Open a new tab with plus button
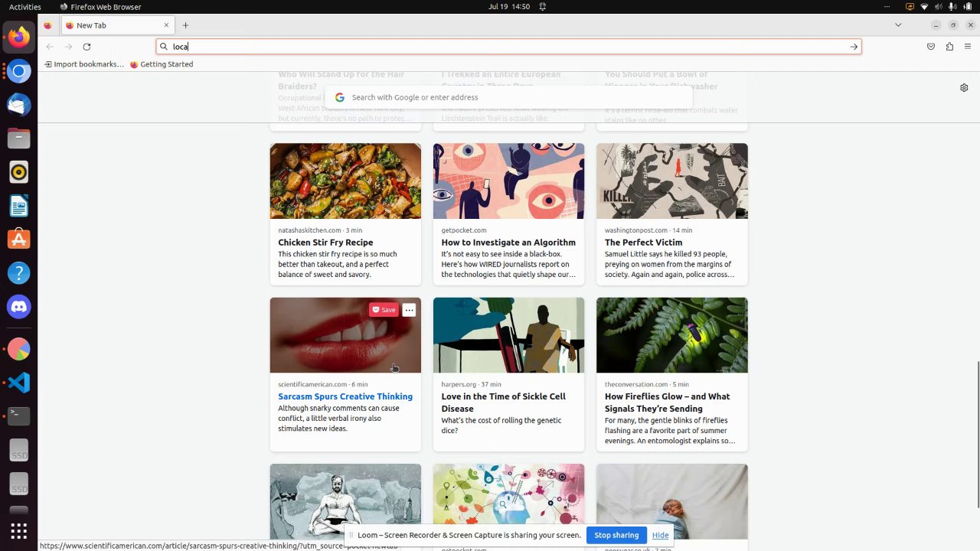 click(x=185, y=25)
